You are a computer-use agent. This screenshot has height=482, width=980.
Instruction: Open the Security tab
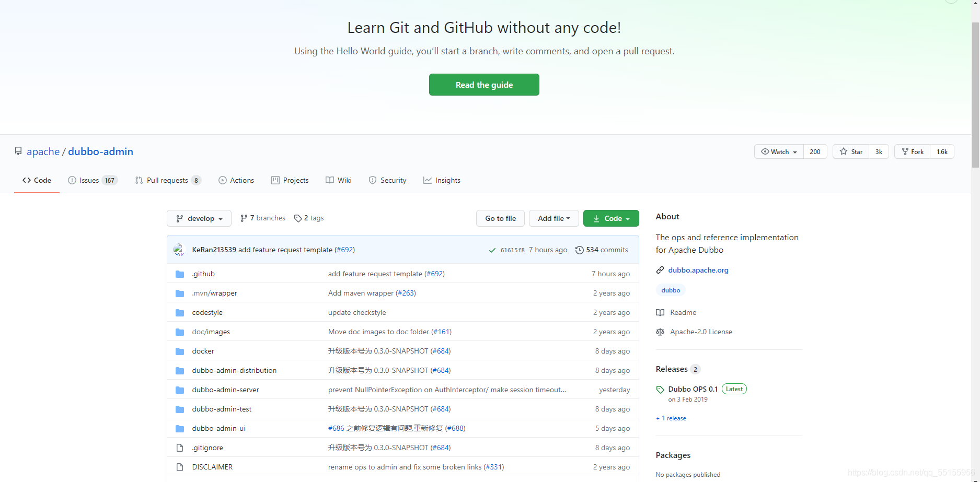[387, 180]
